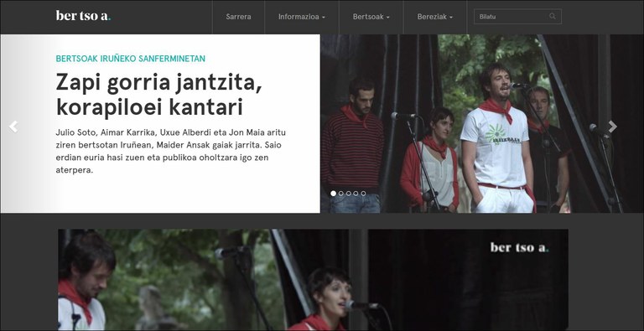Select the fourth carousel dot
This screenshot has height=331, width=644.
tap(356, 193)
